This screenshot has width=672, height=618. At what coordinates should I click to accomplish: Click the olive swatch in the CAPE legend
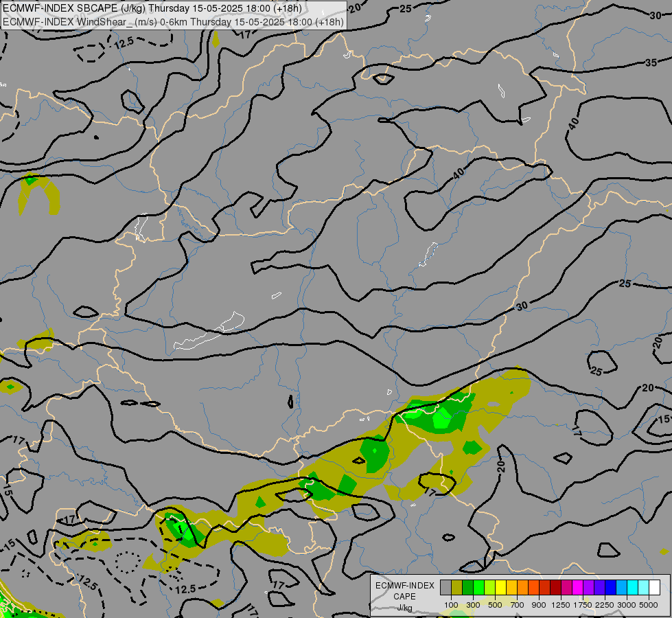click(x=457, y=588)
